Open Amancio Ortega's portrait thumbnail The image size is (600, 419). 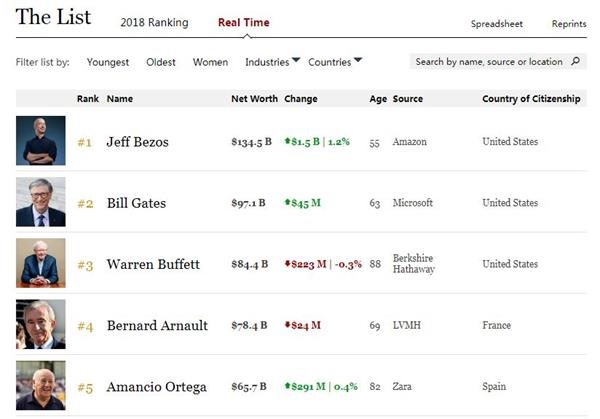tap(41, 385)
